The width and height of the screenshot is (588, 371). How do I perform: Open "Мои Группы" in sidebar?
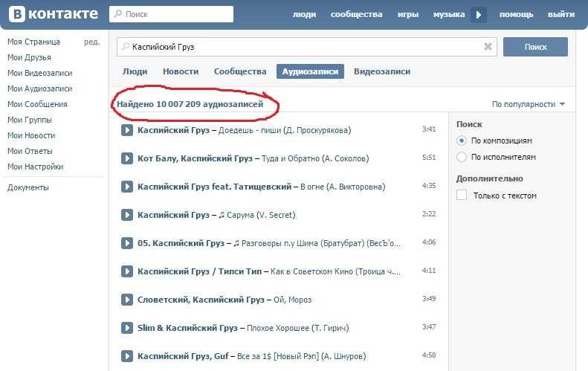pos(30,120)
